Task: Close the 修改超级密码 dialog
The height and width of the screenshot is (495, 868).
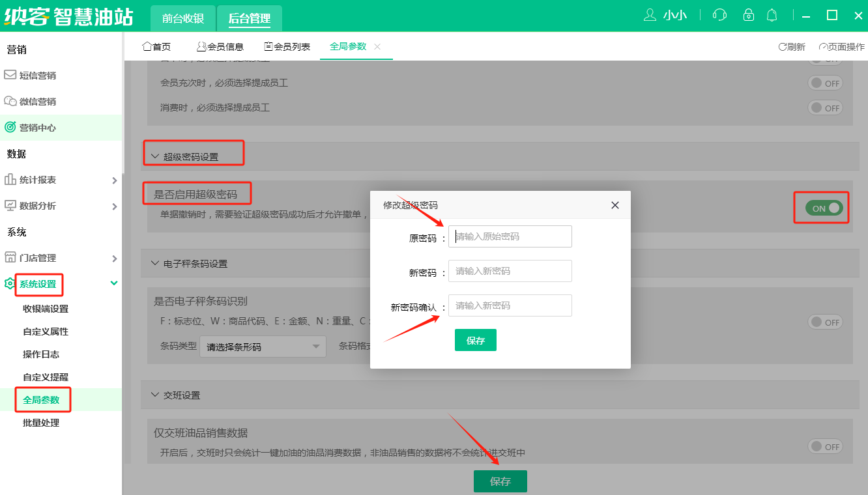Action: pyautogui.click(x=615, y=205)
